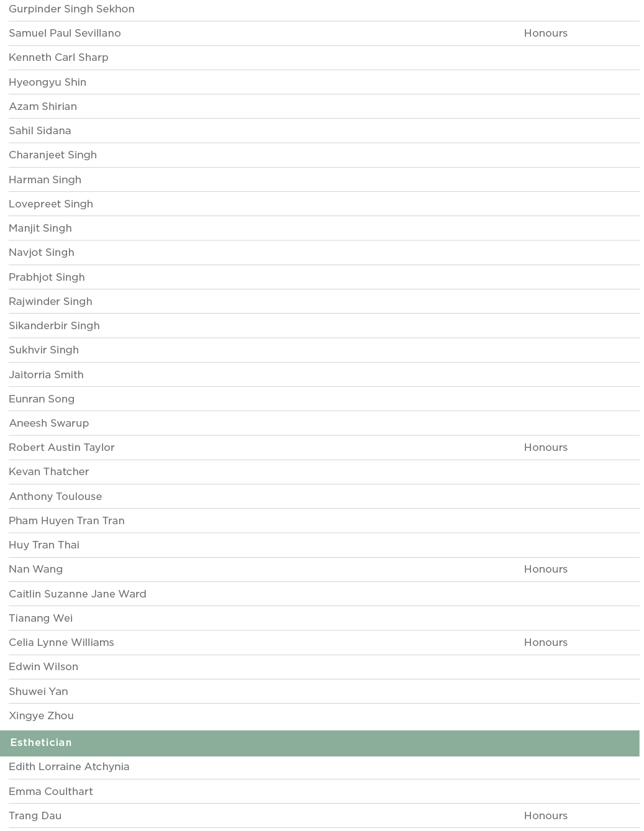Select the name Xingye Zhou
The width and height of the screenshot is (644, 831).
tap(41, 715)
